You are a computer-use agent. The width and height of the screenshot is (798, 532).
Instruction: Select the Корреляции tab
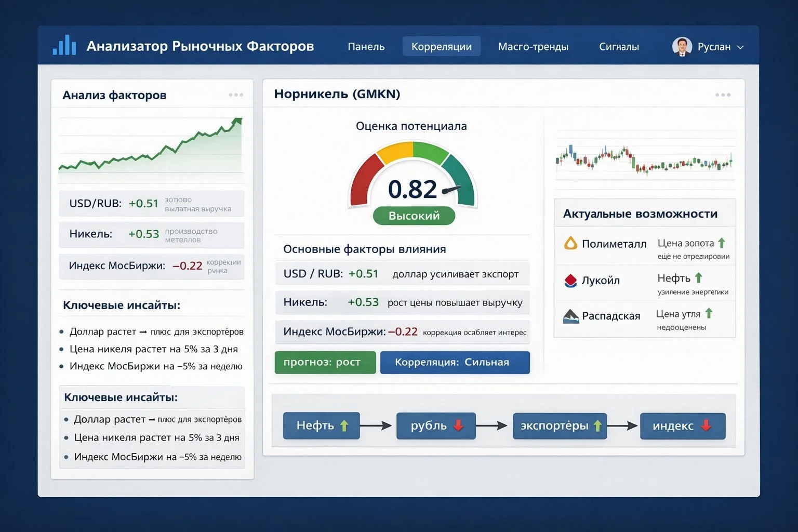(x=442, y=46)
